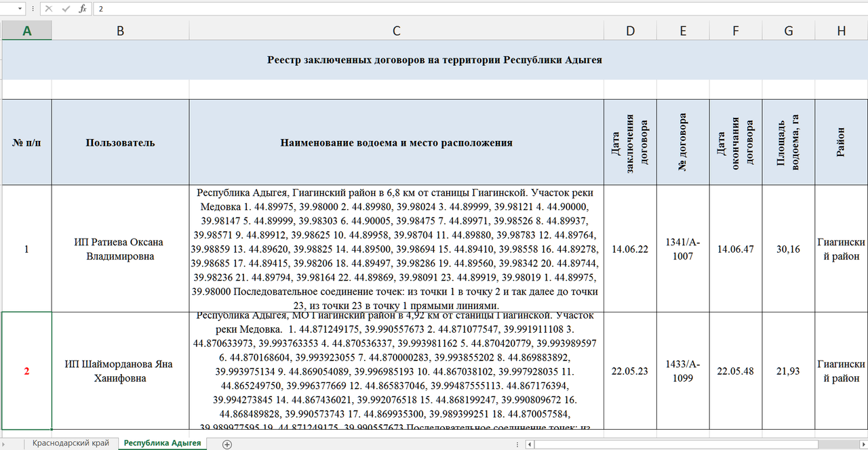This screenshot has height=450, width=868.
Task: Select column B header
Action: (x=120, y=30)
